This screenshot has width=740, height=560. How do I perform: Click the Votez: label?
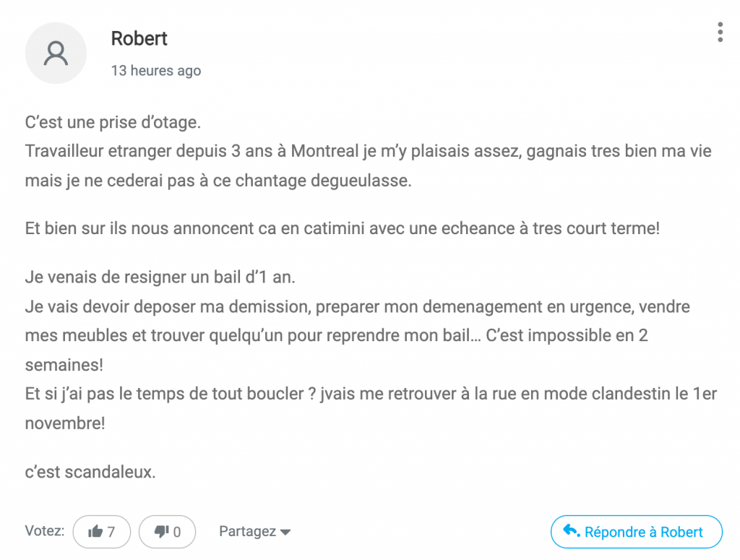[45, 531]
